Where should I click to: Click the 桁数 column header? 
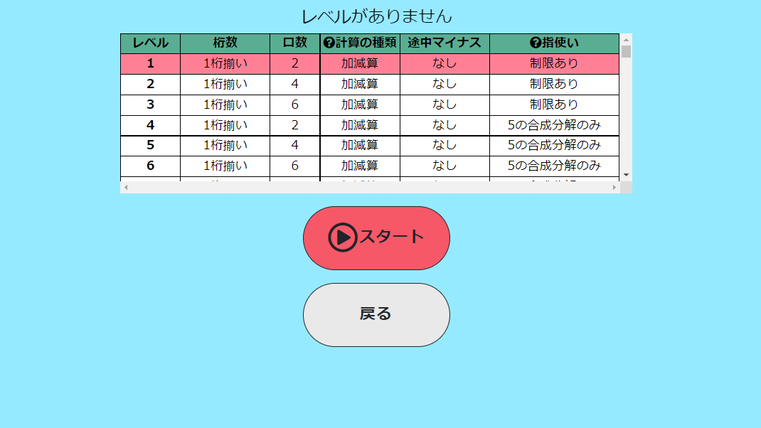point(225,43)
